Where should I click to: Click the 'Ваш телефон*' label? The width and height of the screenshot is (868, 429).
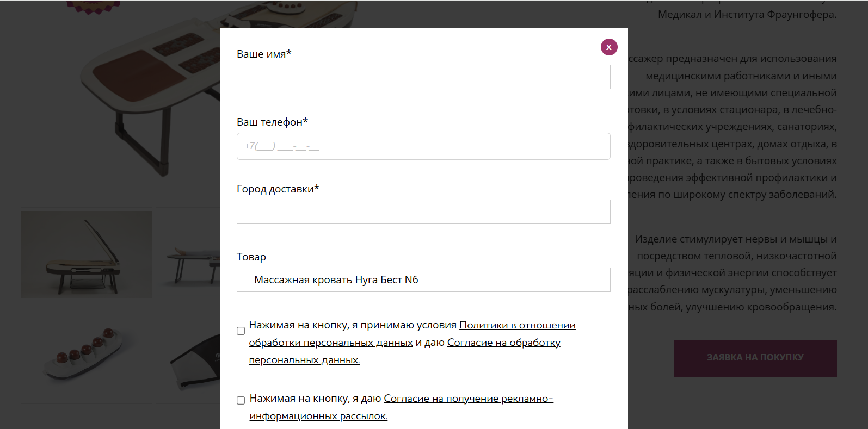[272, 122]
